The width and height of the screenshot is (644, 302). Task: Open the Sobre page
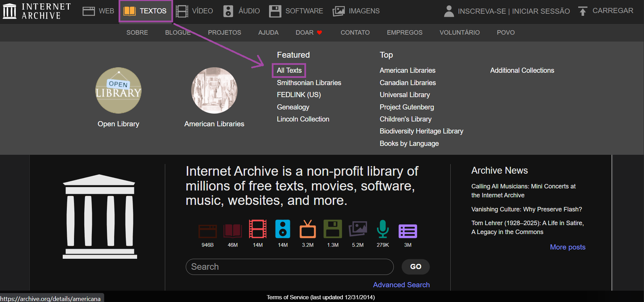[x=137, y=33]
